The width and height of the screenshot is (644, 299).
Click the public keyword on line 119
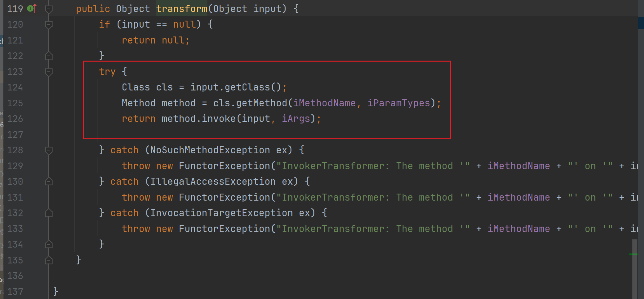click(x=93, y=9)
